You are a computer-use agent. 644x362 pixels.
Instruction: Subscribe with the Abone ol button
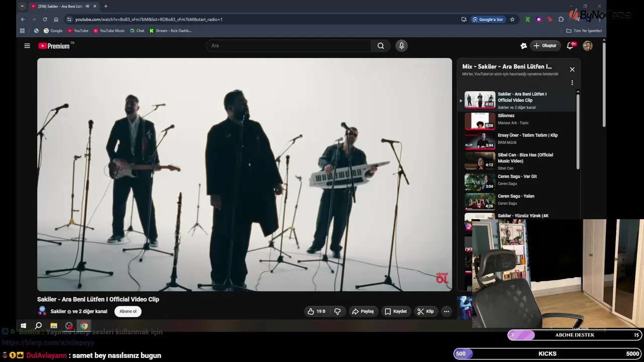point(128,312)
